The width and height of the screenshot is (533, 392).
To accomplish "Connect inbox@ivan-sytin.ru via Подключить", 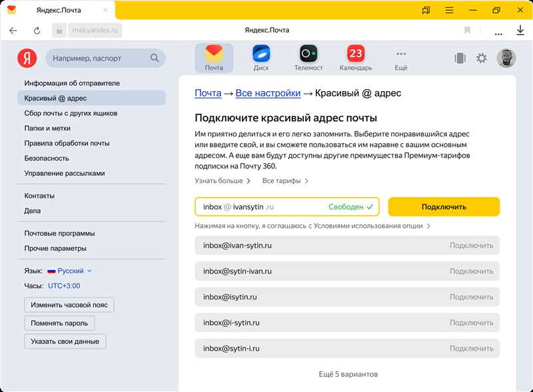I will tap(471, 246).
